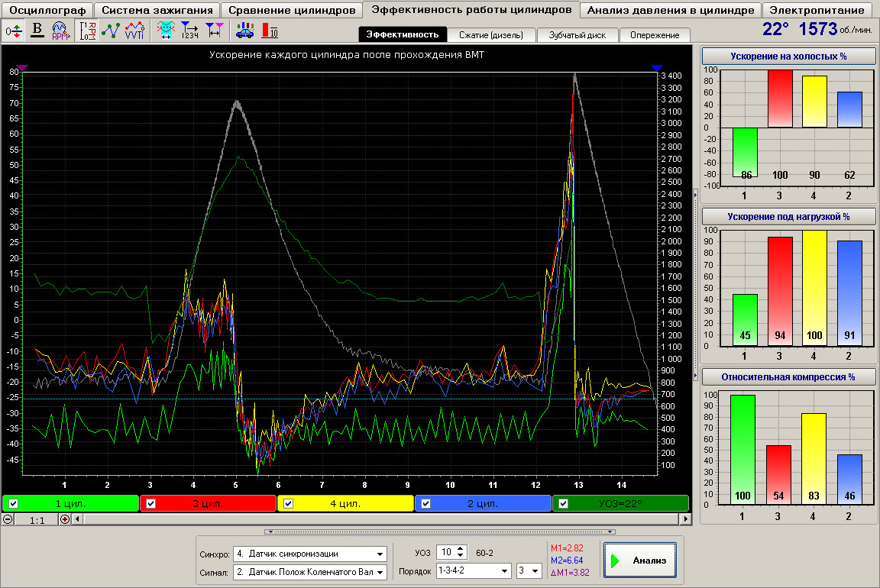Switch to the Осциллограф tab
This screenshot has height=588, width=880.
point(47,10)
